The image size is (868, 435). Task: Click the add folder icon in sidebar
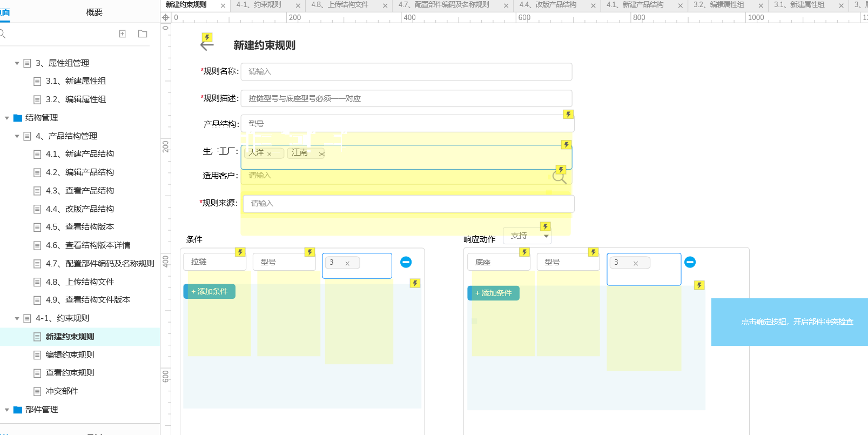(x=143, y=34)
